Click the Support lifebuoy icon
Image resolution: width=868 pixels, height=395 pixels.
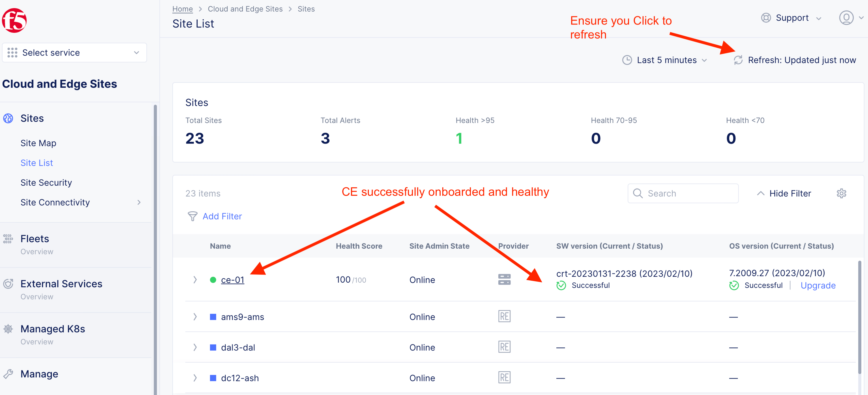766,18
